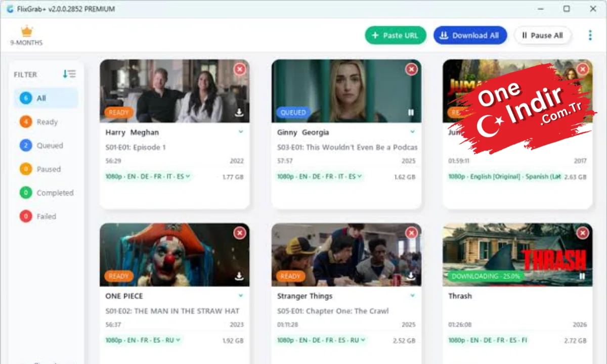The height and width of the screenshot is (364, 607).
Task: Click the FlixGrab+ app logo in title bar
Action: (10, 9)
